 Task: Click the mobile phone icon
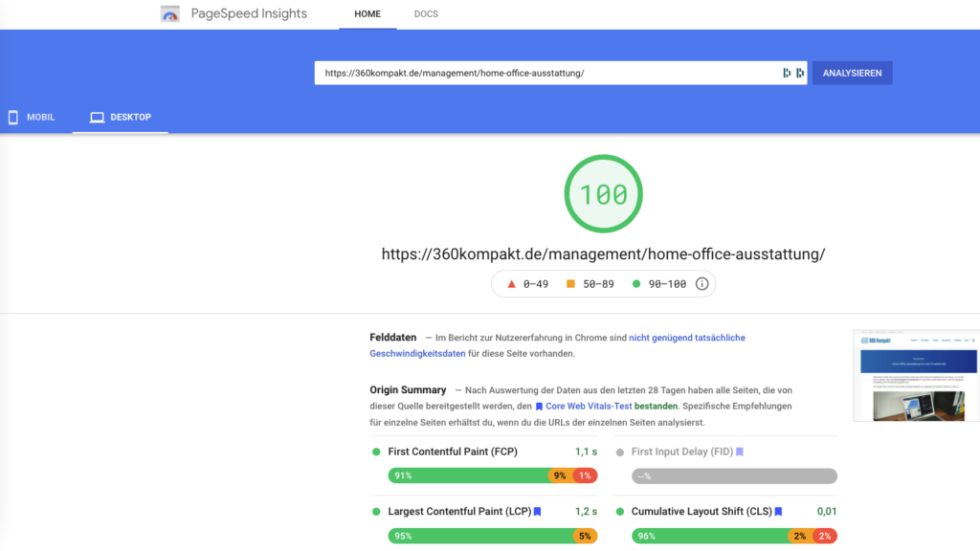13,118
